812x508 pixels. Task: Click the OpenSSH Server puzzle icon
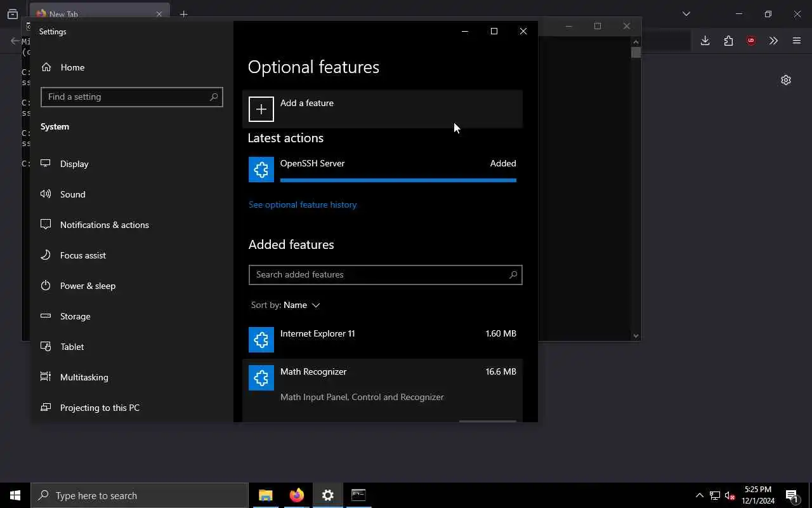click(261, 170)
